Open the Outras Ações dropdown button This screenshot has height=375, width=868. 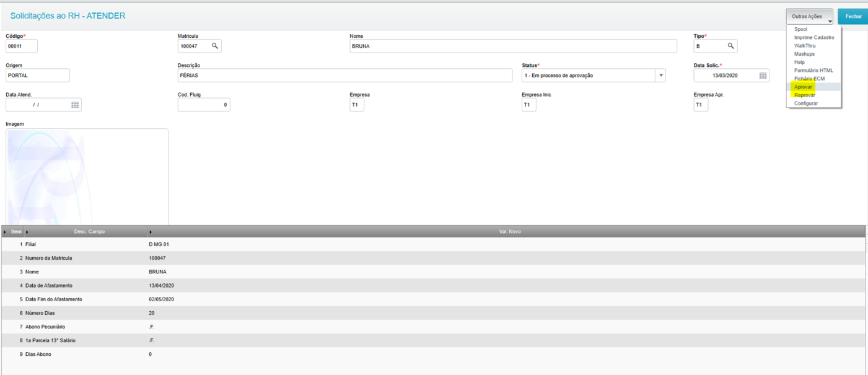(x=810, y=17)
